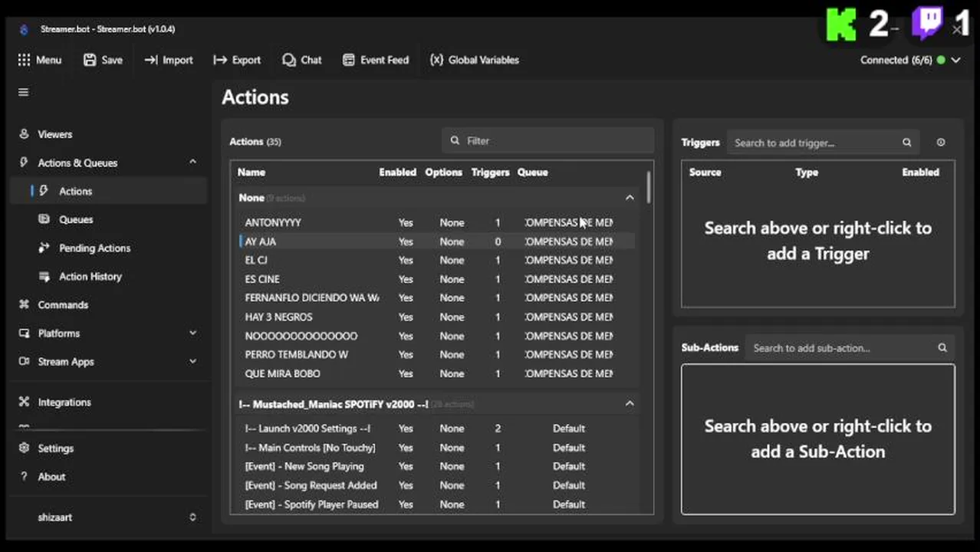
Task: Click the Save toolbar button
Action: pos(103,60)
